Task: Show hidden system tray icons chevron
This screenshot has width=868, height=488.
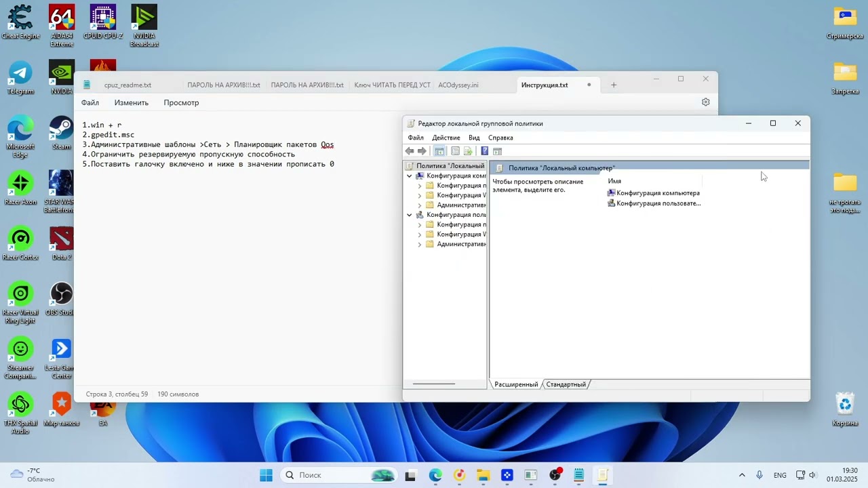Action: (742, 475)
